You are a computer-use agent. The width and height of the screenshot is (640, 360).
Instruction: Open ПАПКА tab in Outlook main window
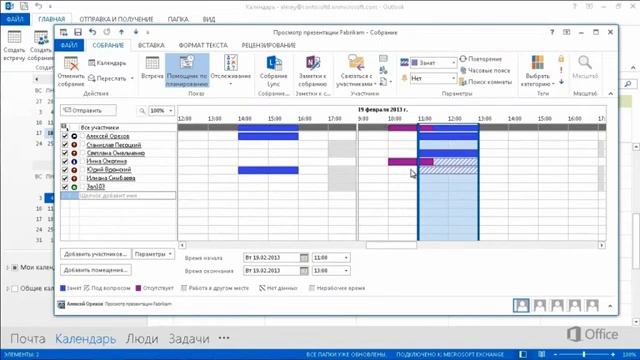coord(178,19)
